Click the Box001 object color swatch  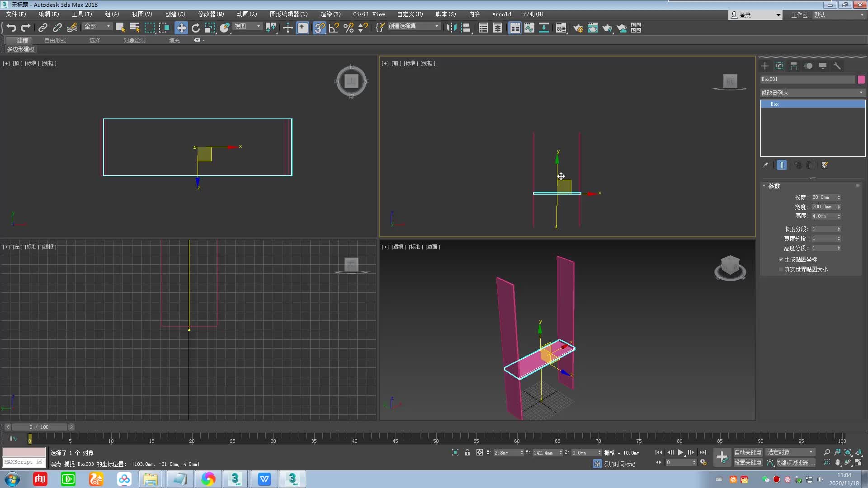tap(861, 79)
